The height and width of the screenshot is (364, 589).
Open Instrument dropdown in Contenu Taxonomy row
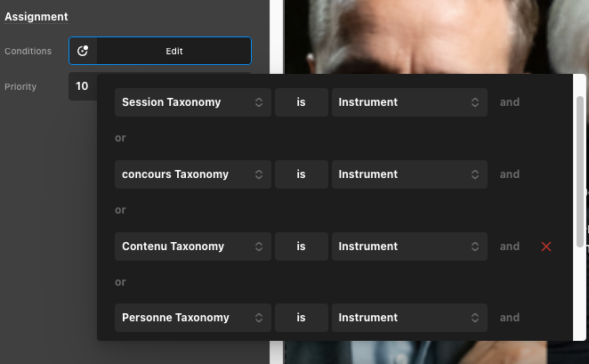click(409, 247)
